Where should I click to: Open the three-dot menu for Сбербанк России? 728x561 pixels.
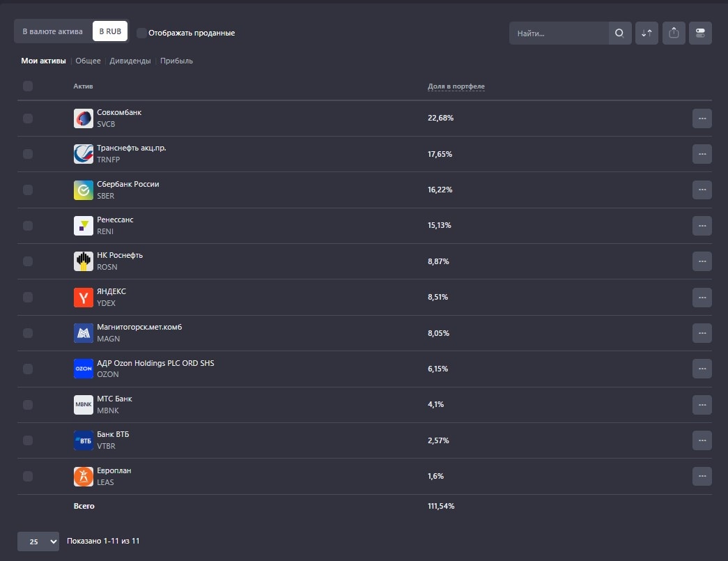[702, 190]
